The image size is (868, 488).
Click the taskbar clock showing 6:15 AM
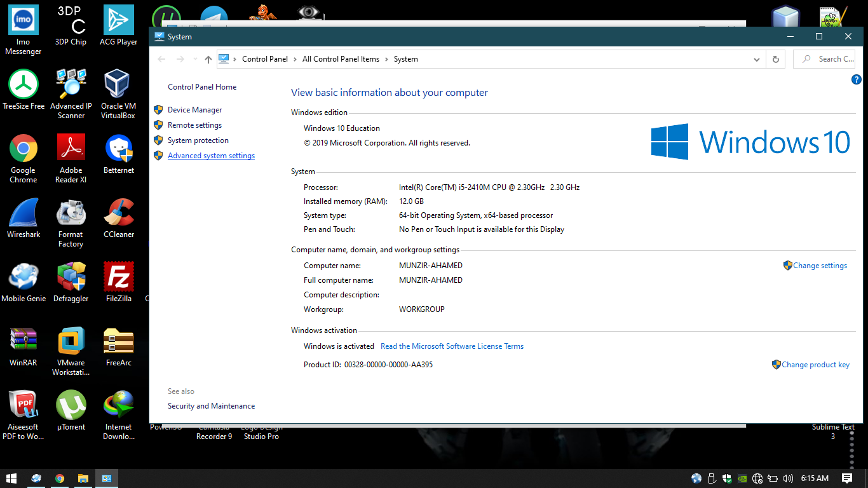(815, 478)
